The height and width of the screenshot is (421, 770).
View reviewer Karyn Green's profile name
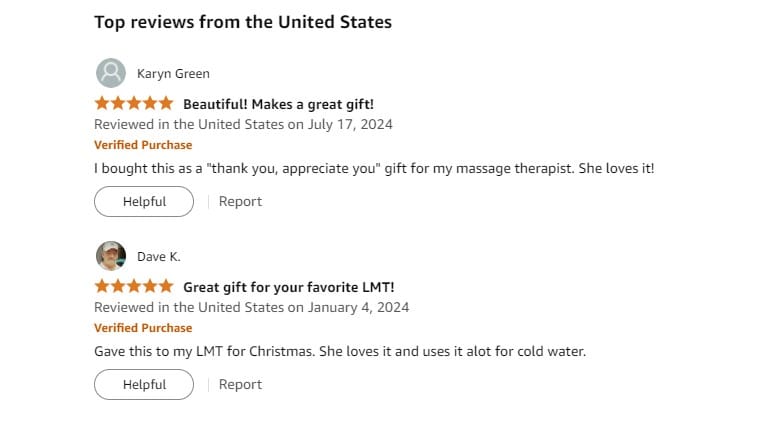point(173,74)
